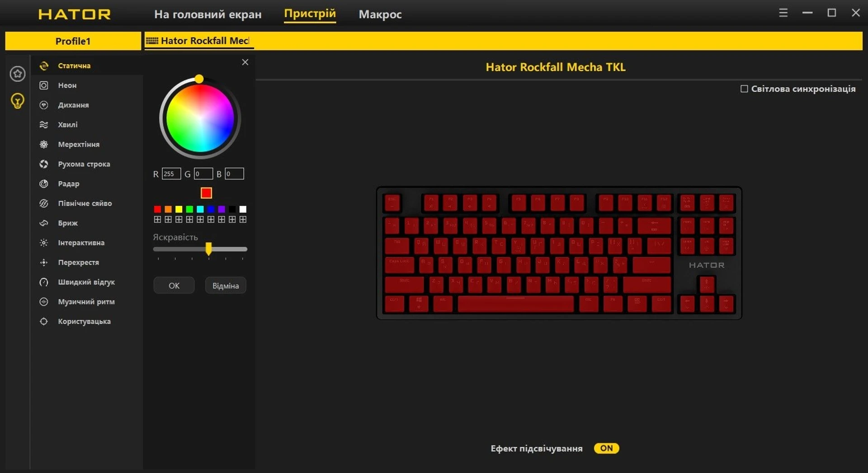Pick the cyan preset color swatch
Viewport: 868px width, 473px height.
[x=200, y=209]
